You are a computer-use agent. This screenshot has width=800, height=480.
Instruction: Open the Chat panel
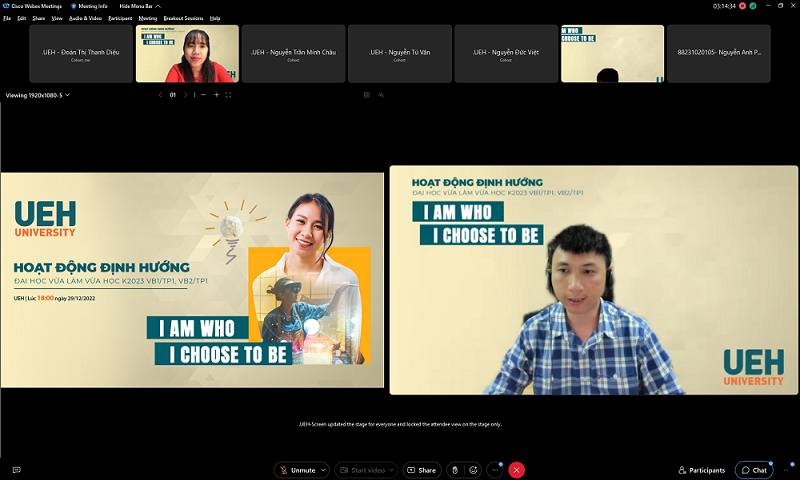(754, 470)
